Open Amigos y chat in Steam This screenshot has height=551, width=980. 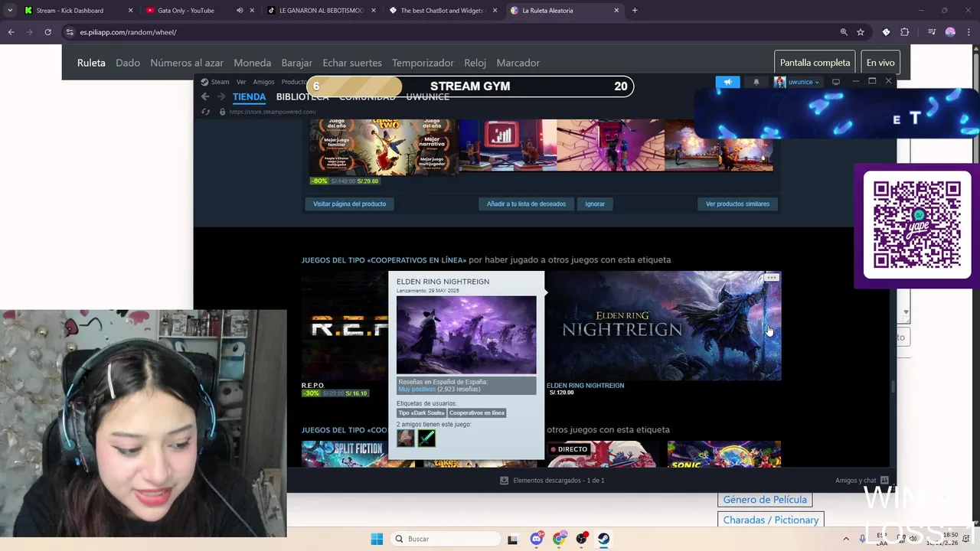point(861,481)
